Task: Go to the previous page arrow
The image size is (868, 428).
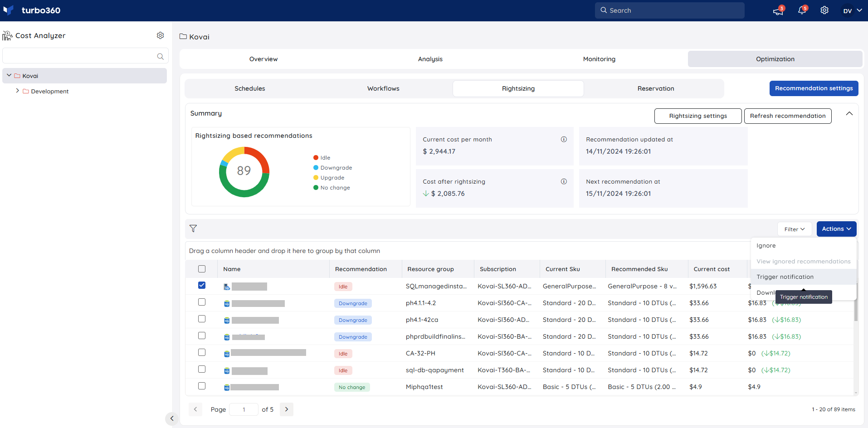Action: pyautogui.click(x=195, y=409)
